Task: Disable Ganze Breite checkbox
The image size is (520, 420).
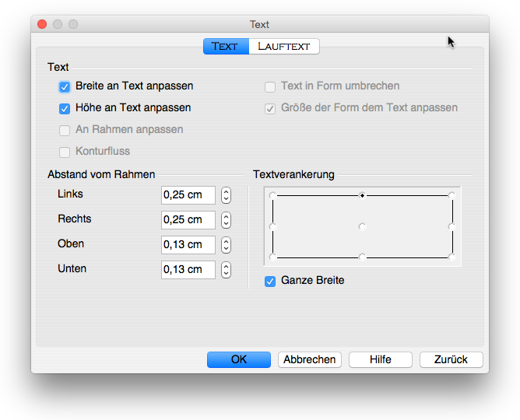Action: point(270,282)
